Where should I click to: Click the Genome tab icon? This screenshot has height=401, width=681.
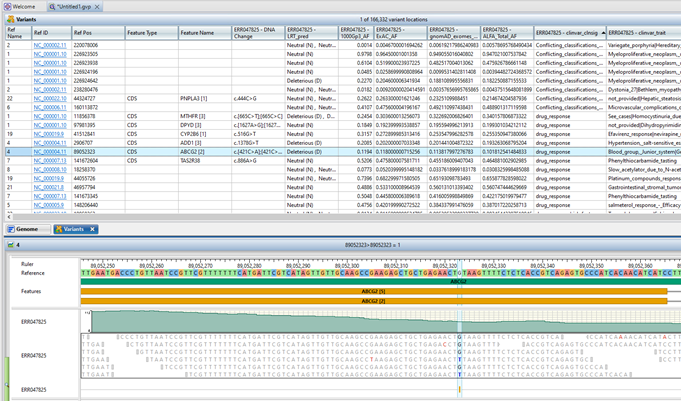click(x=10, y=229)
